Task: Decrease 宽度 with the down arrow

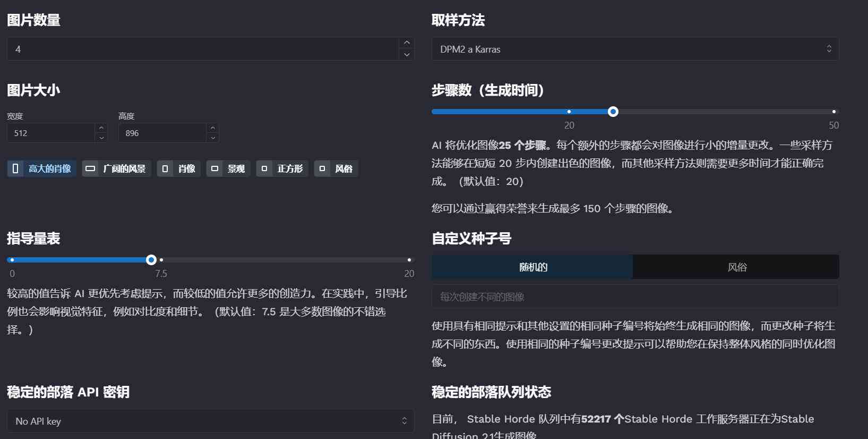Action: [x=101, y=138]
